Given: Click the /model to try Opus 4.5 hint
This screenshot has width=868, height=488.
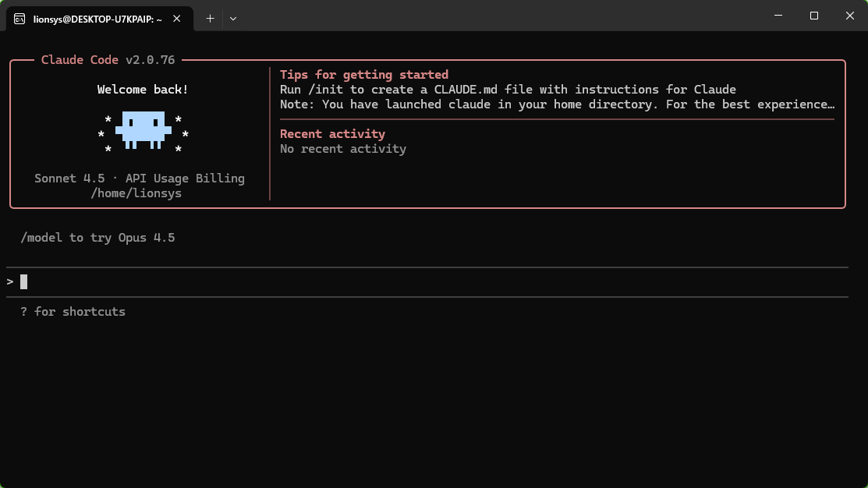Looking at the screenshot, I should pyautogui.click(x=98, y=238).
